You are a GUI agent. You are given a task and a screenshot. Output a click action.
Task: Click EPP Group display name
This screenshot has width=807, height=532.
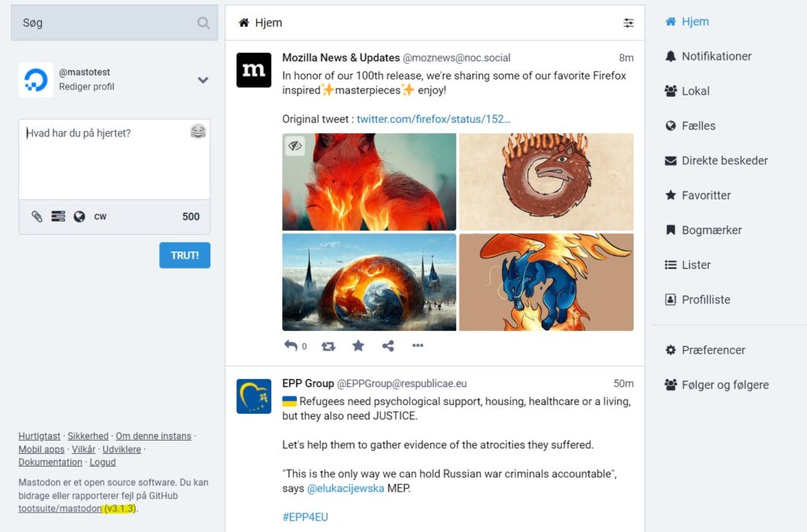pyautogui.click(x=308, y=383)
